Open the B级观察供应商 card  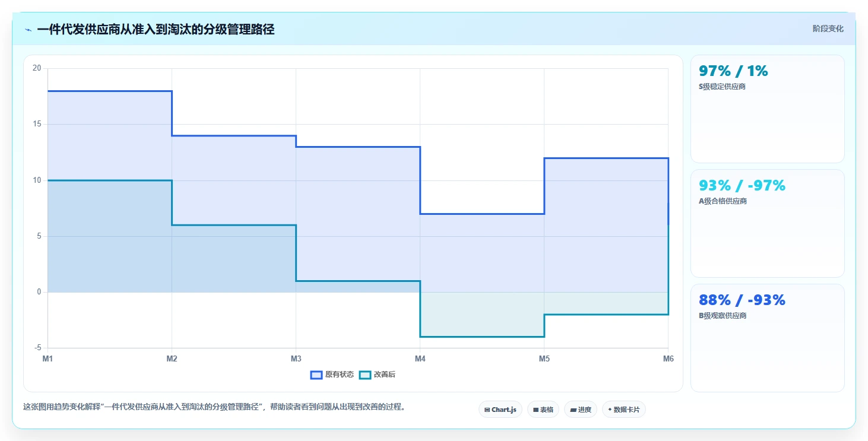[x=768, y=338]
